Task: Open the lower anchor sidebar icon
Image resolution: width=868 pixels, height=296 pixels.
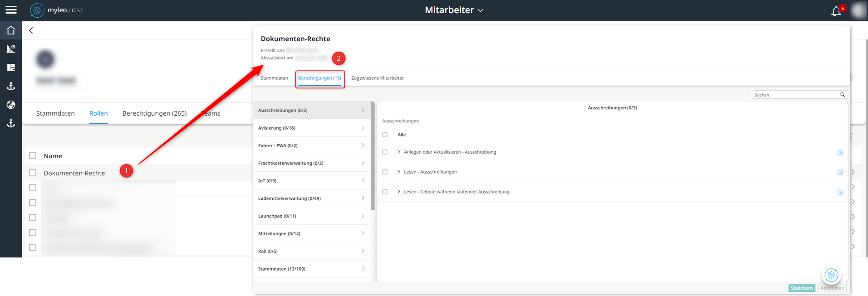Action: tap(11, 123)
